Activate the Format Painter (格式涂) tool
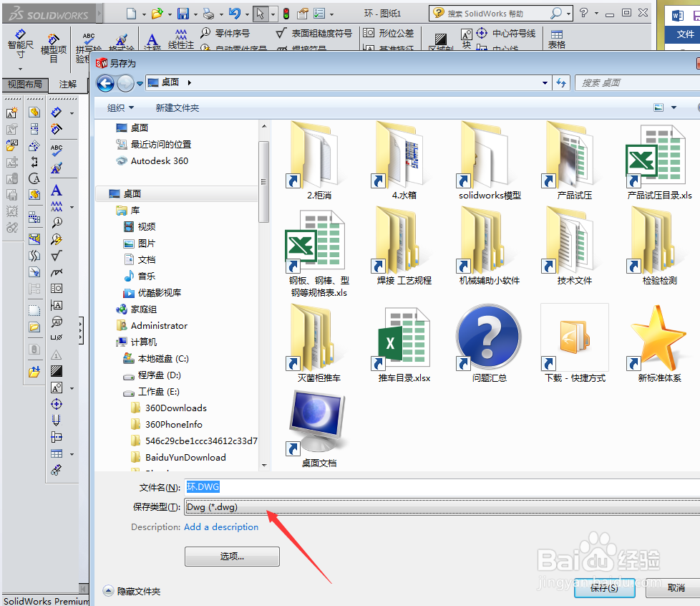The image size is (700, 606). pos(121,42)
